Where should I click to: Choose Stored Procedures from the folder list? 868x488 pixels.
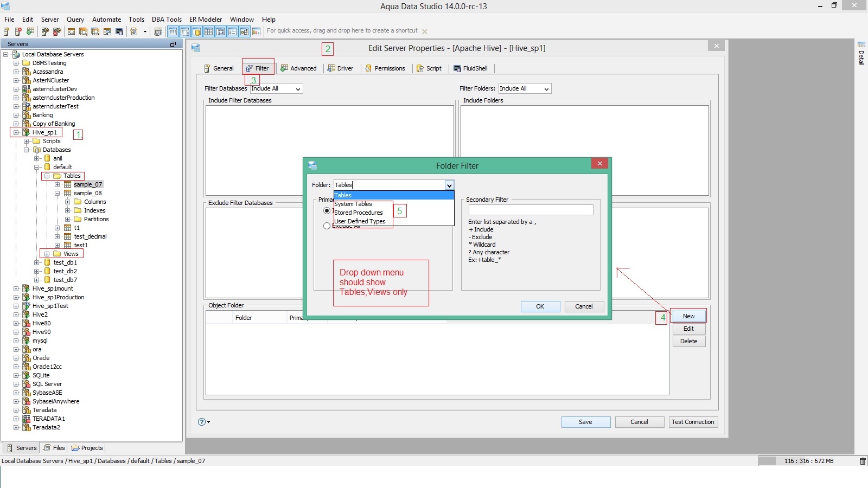coord(394,213)
